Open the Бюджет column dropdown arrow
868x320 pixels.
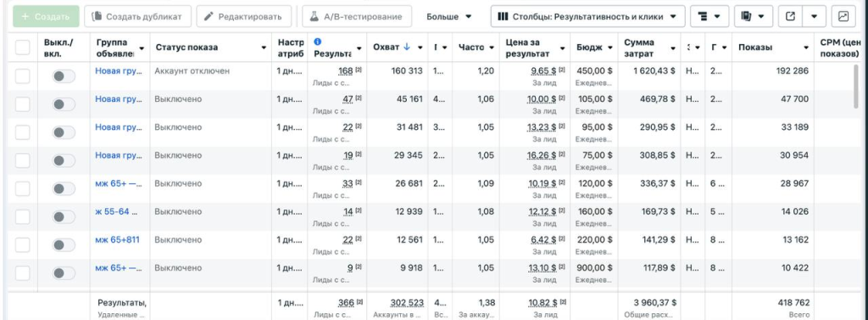point(610,48)
